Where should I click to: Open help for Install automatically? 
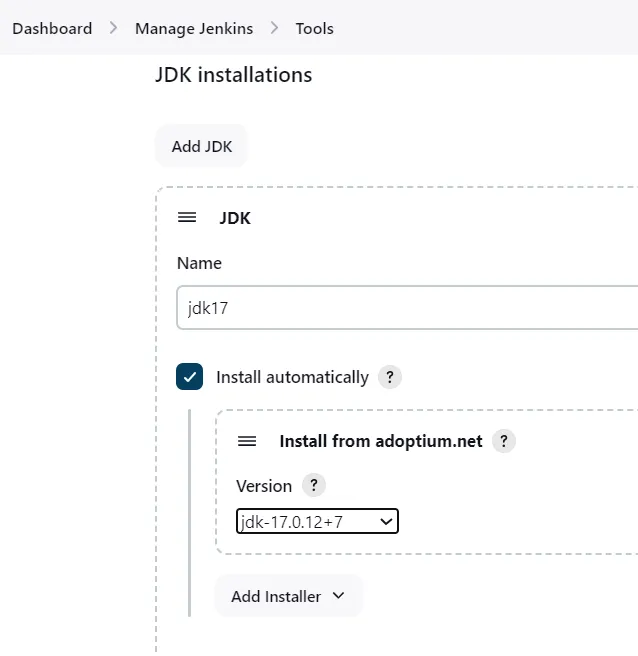point(389,377)
